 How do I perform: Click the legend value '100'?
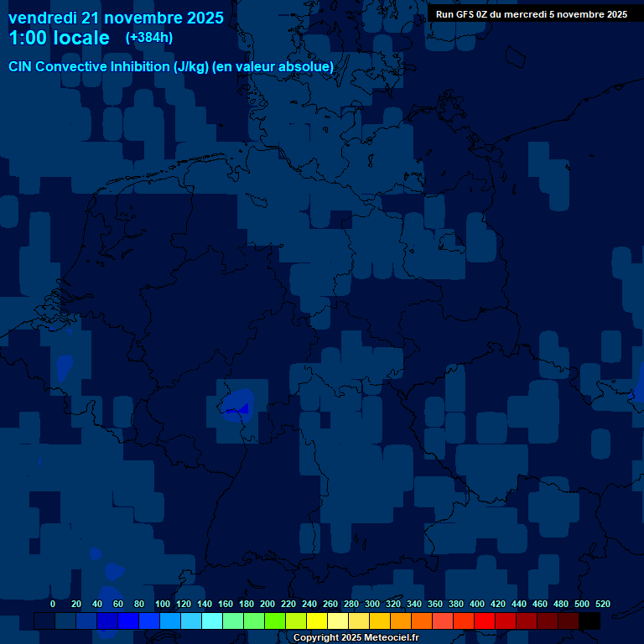[x=162, y=604]
